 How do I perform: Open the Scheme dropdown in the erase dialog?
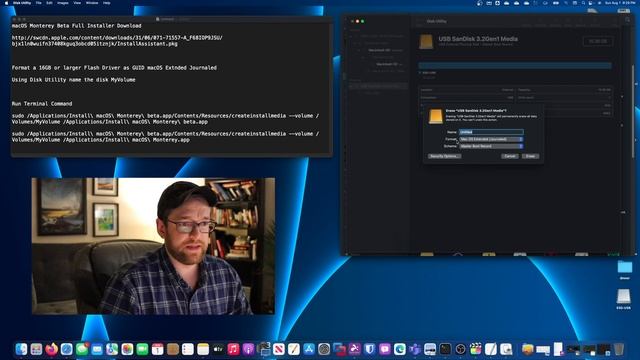click(x=491, y=146)
